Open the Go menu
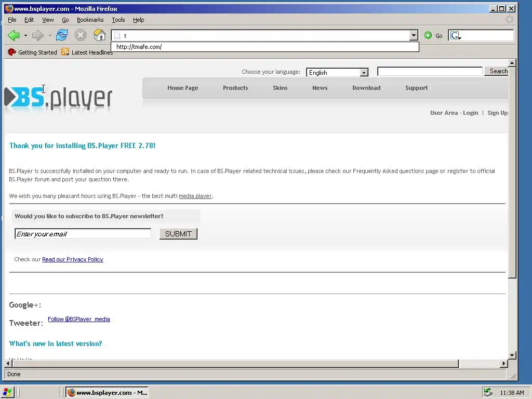Image resolution: width=532 pixels, height=399 pixels. 65,20
